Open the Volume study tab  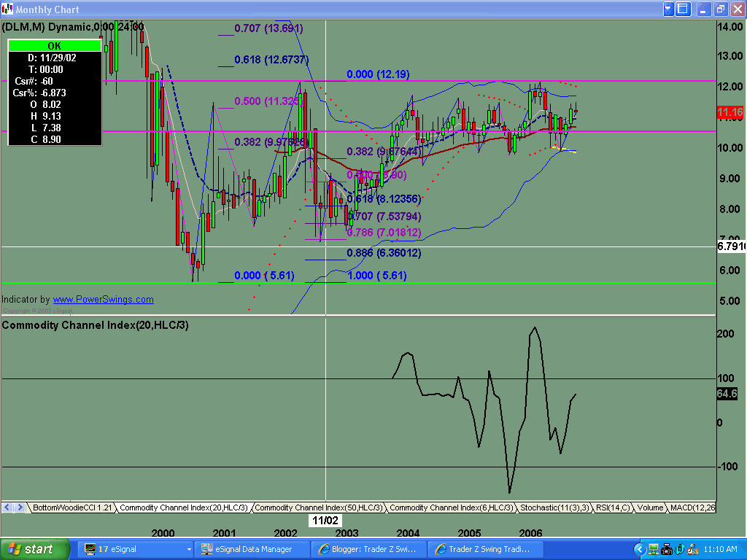(x=650, y=507)
